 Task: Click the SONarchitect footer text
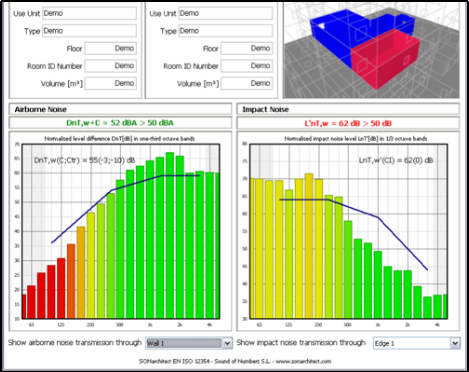[x=235, y=361]
